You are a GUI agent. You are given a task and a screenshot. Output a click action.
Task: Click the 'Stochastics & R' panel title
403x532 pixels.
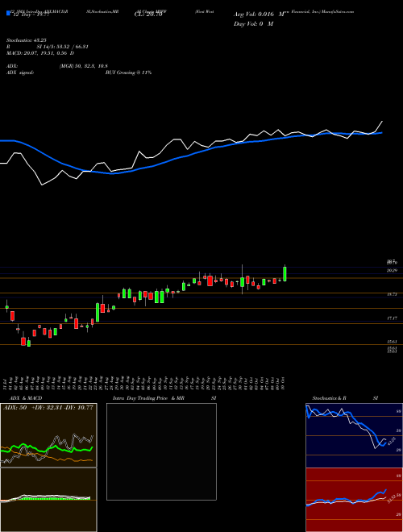(329, 398)
